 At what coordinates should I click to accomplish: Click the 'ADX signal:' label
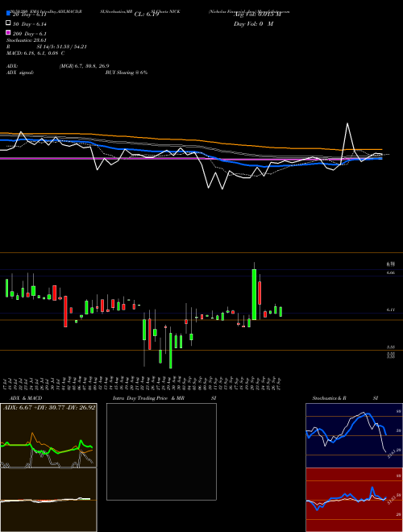(x=20, y=73)
